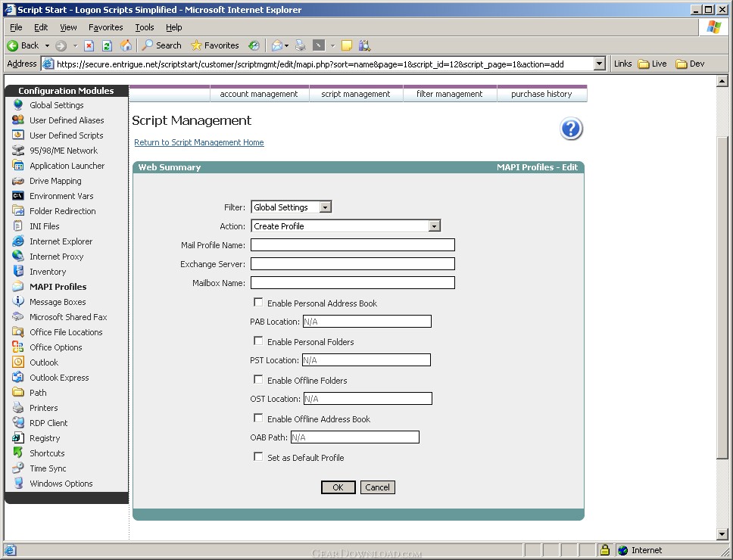The image size is (733, 560).
Task: Open the File menu
Action: tap(16, 27)
